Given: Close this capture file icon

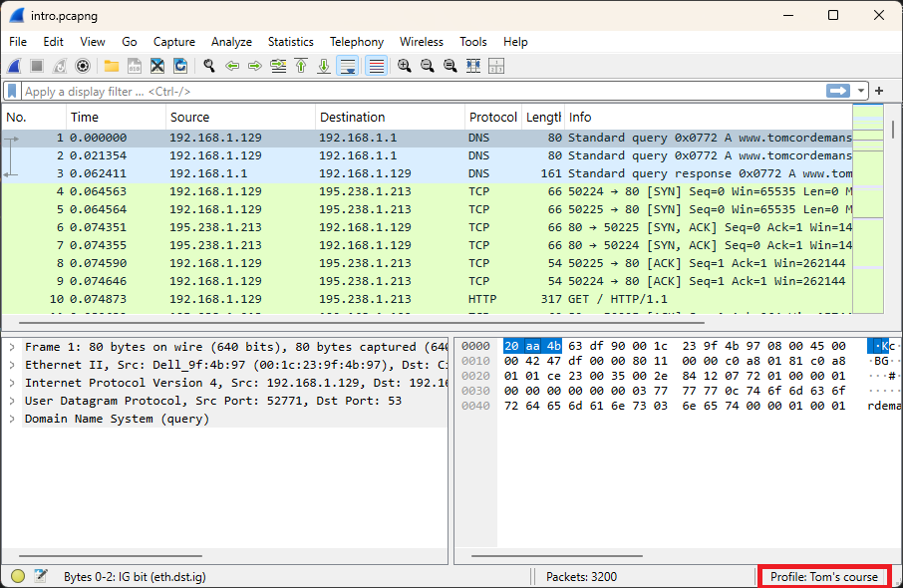Looking at the screenshot, I should (x=157, y=66).
